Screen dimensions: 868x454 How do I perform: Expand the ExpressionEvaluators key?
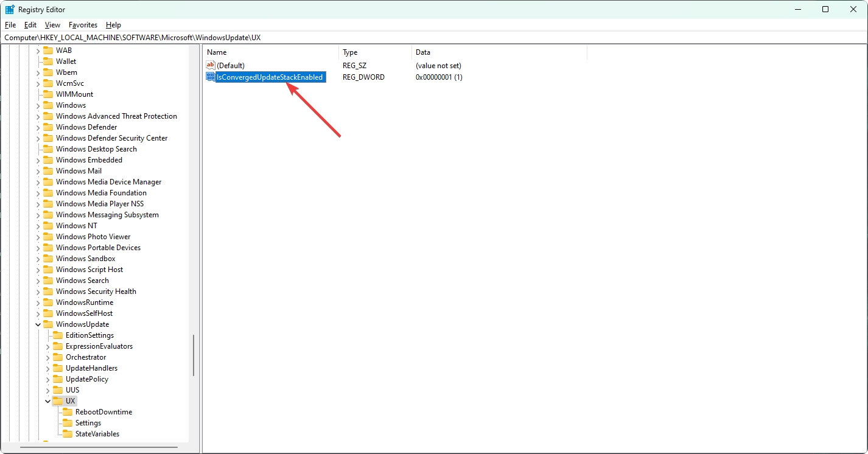click(47, 346)
